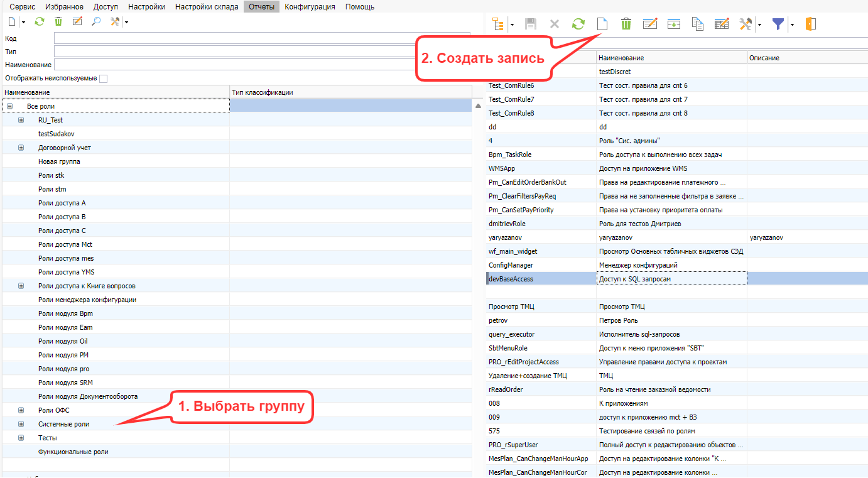868x478 pixels.
Task: Click the green trash icon in right toolbar
Action: click(626, 24)
